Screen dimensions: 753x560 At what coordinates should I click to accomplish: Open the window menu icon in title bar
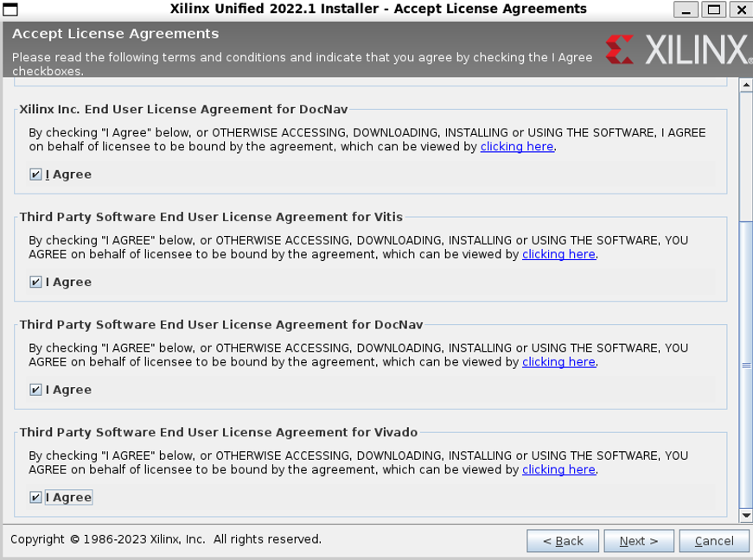pyautogui.click(x=10, y=10)
